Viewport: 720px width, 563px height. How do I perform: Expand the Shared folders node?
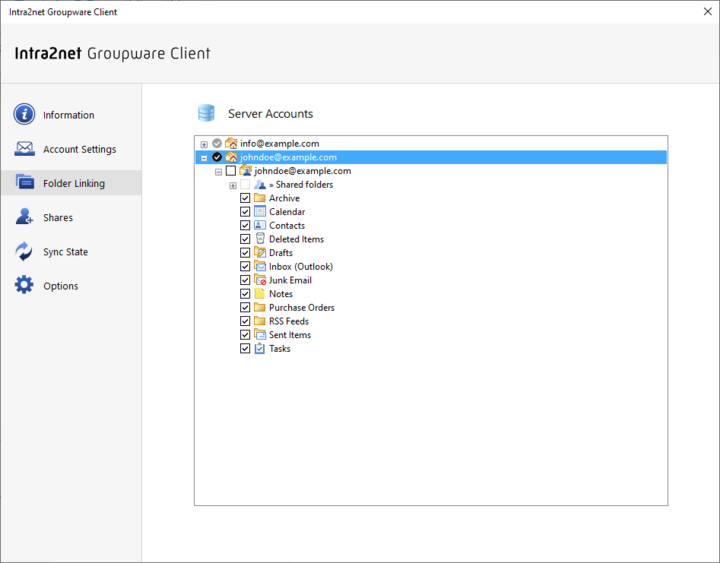pyautogui.click(x=233, y=186)
